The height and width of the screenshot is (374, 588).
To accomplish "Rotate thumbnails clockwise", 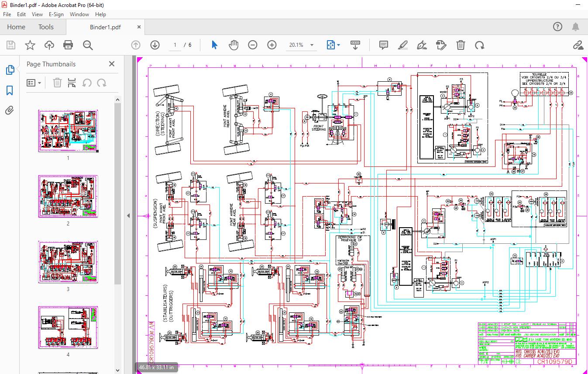I will 102,83.
